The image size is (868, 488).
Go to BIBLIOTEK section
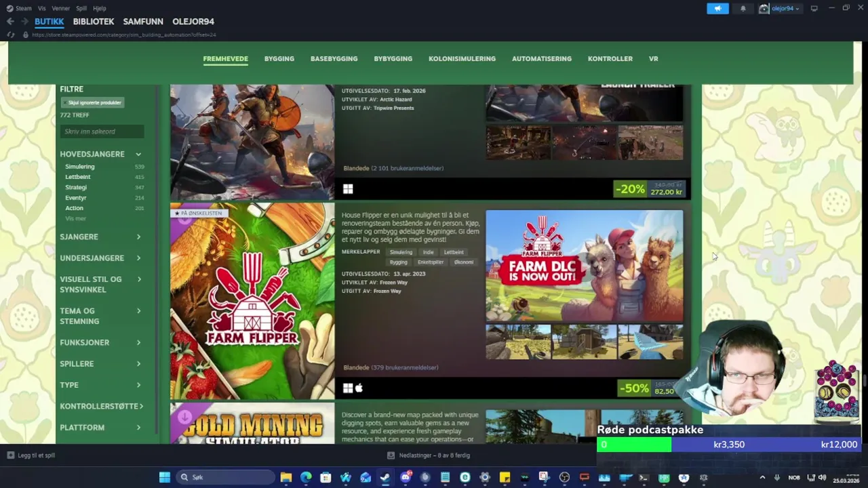pyautogui.click(x=94, y=22)
